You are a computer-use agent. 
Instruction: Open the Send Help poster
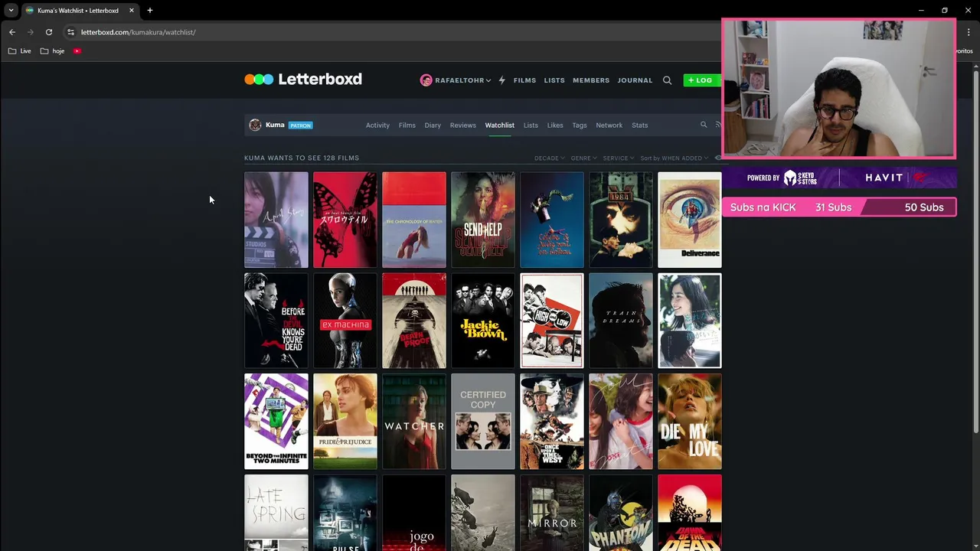click(x=483, y=220)
